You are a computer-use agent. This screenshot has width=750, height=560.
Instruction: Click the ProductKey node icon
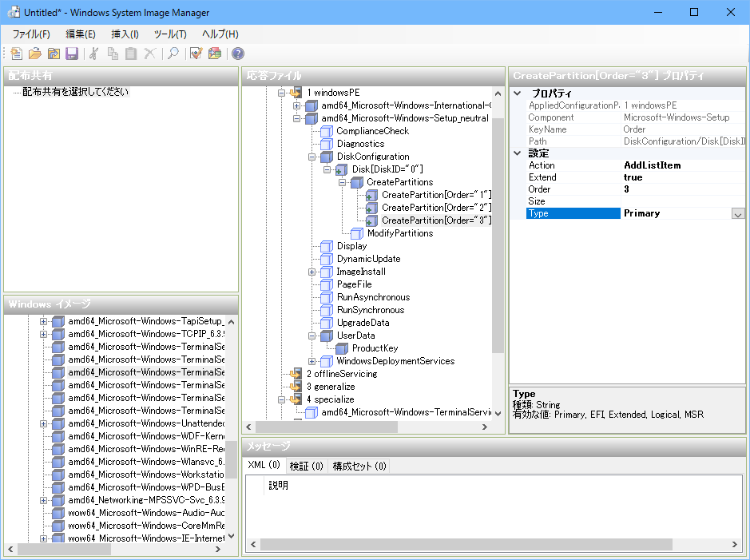342,348
